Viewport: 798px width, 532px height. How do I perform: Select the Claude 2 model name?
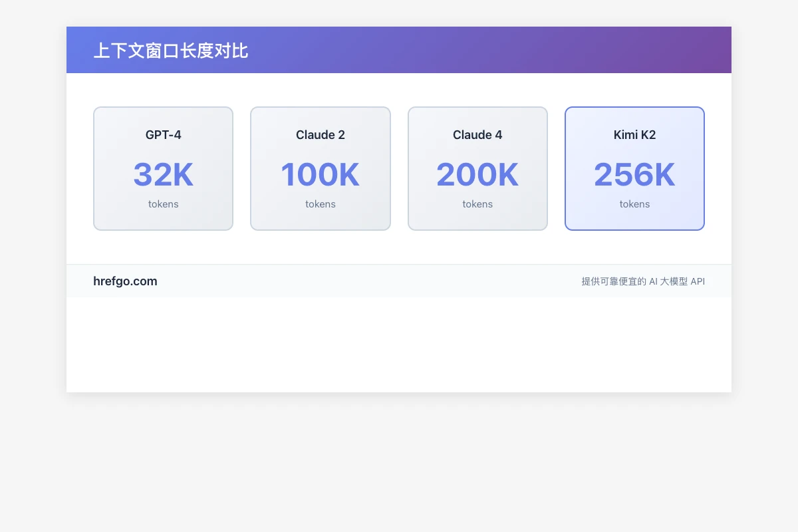coord(320,135)
